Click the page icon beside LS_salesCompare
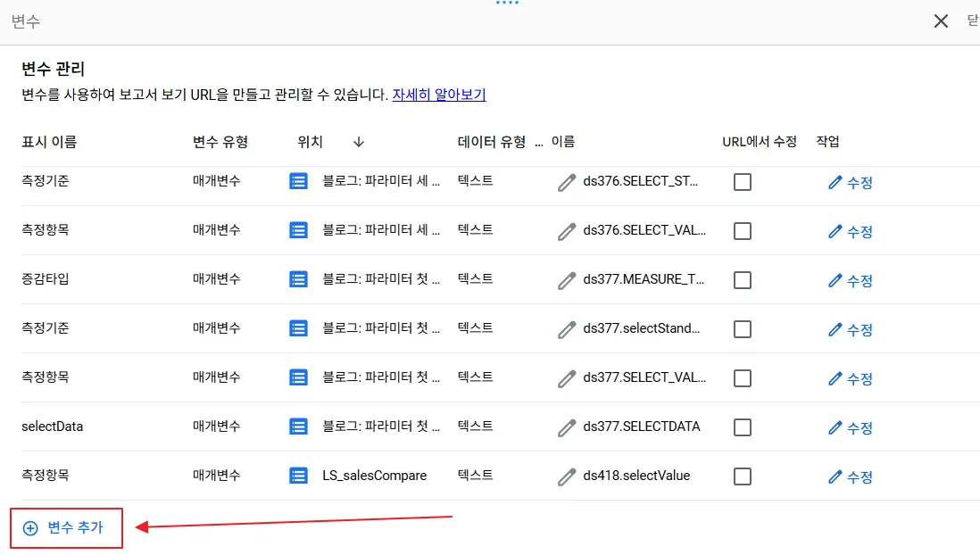This screenshot has height=555, width=980. [x=298, y=476]
